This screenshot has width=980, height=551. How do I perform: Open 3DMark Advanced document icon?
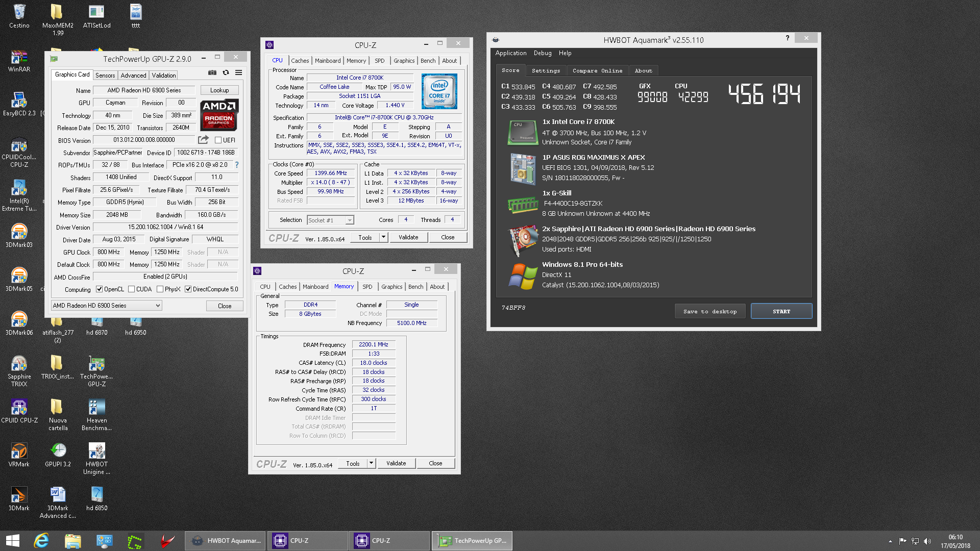click(x=58, y=503)
